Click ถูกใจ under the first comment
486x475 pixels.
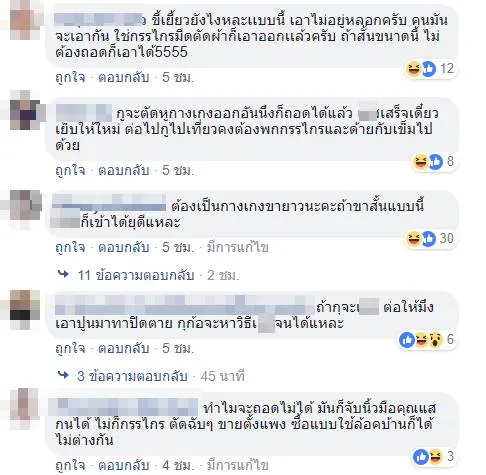point(70,78)
